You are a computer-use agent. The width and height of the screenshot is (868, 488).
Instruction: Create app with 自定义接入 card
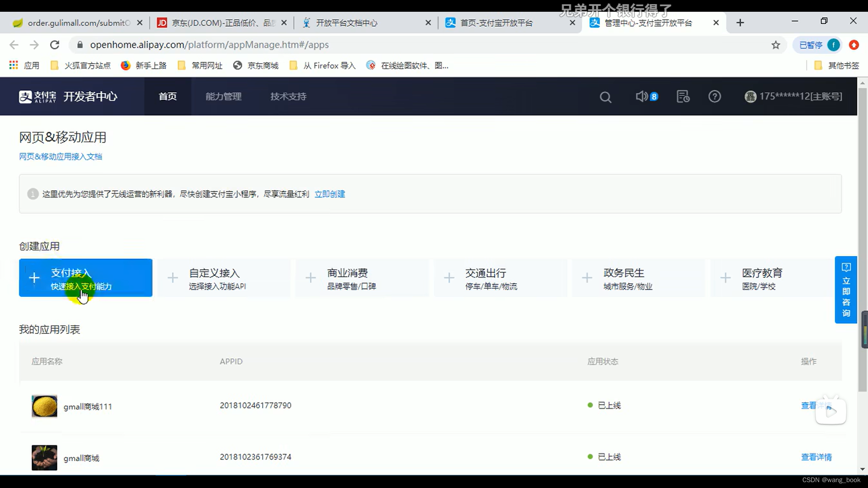click(x=224, y=278)
